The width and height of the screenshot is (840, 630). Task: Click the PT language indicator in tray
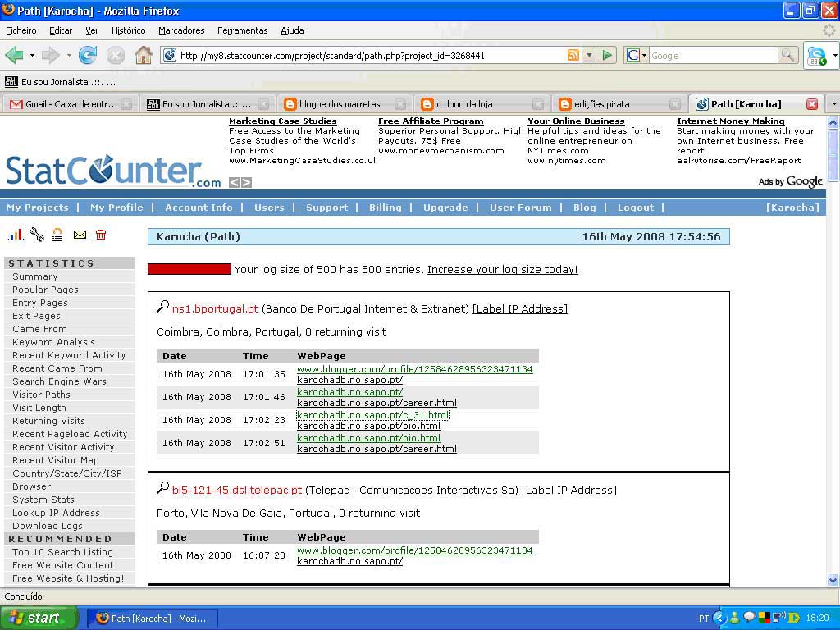point(703,619)
